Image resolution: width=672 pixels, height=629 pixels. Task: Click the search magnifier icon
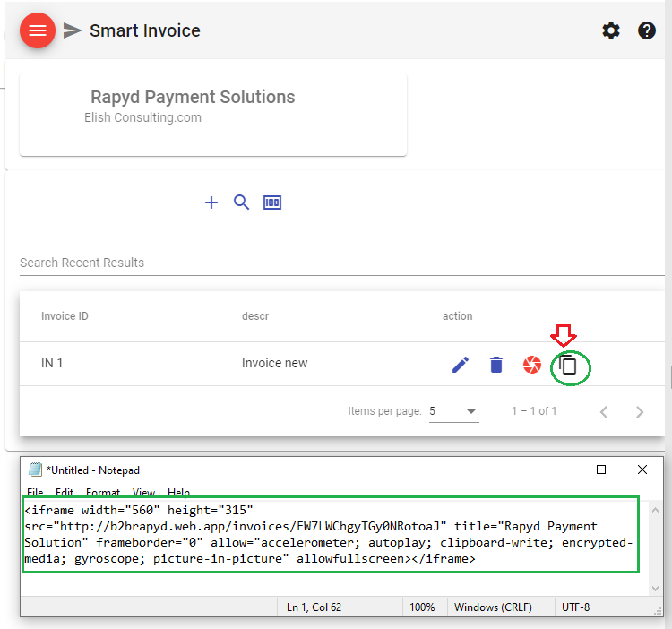pos(241,202)
